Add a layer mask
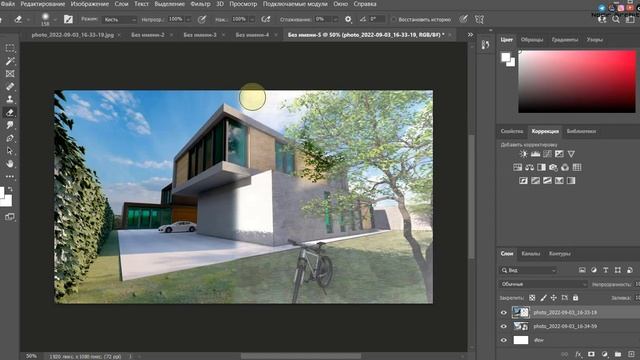Viewport: 640px width, 360px height. 591,354
